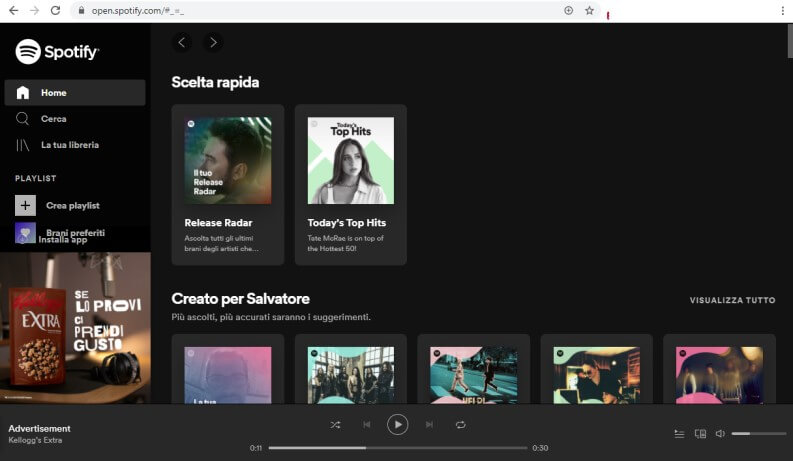Open the Release Radar card cover
Viewport: 793px width, 461px height.
point(228,161)
